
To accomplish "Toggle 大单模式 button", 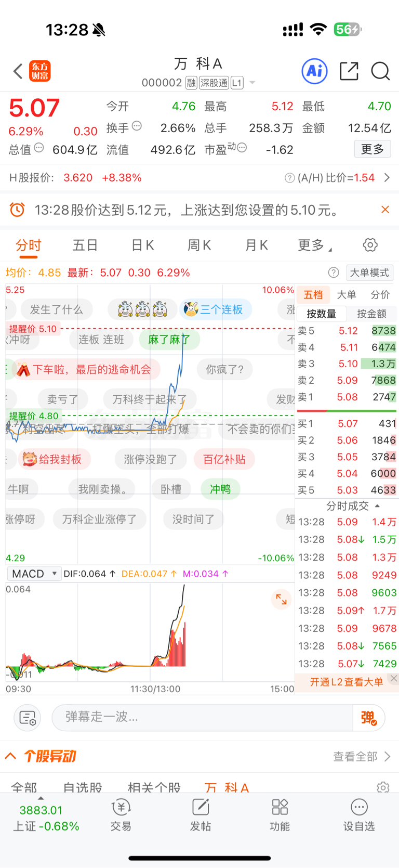I will 369,273.
